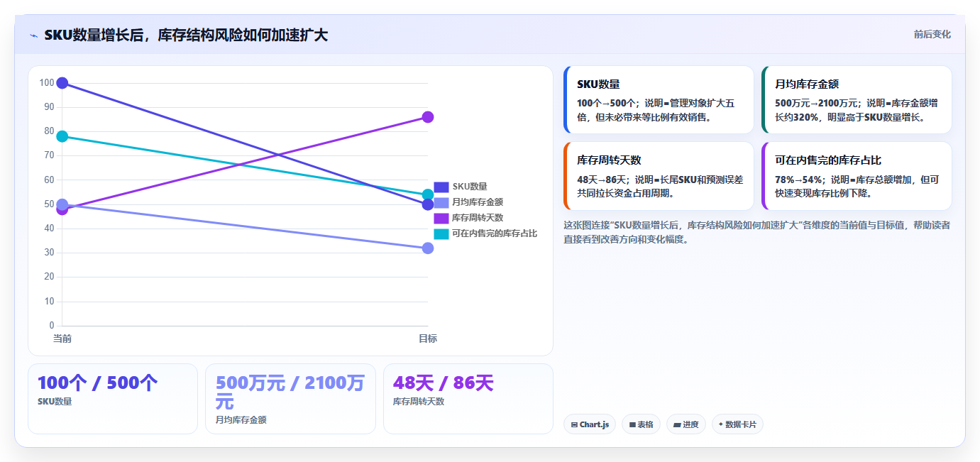Click SKU数量 data point at 当前
Screen dimensions: 980x462
(x=62, y=83)
